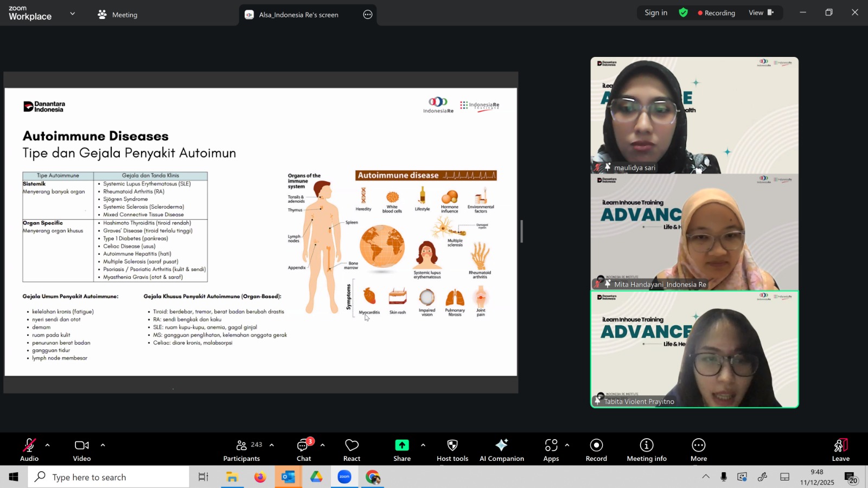This screenshot has height=488, width=868.
Task: Click the Sign in button
Action: (x=655, y=12)
